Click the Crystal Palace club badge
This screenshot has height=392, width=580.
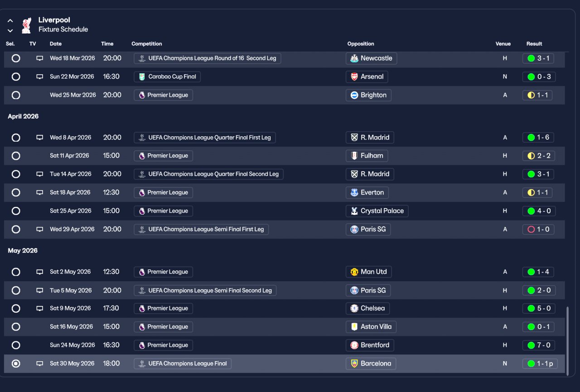pyautogui.click(x=354, y=211)
